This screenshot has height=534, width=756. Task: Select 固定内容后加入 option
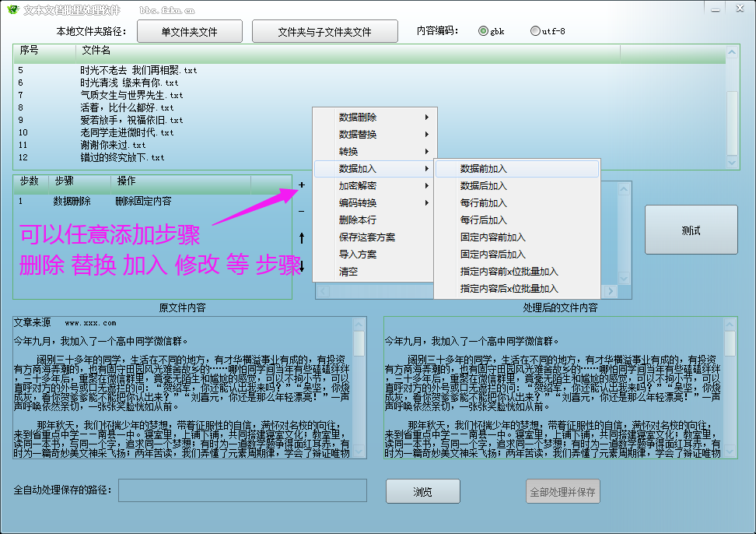(x=517, y=255)
